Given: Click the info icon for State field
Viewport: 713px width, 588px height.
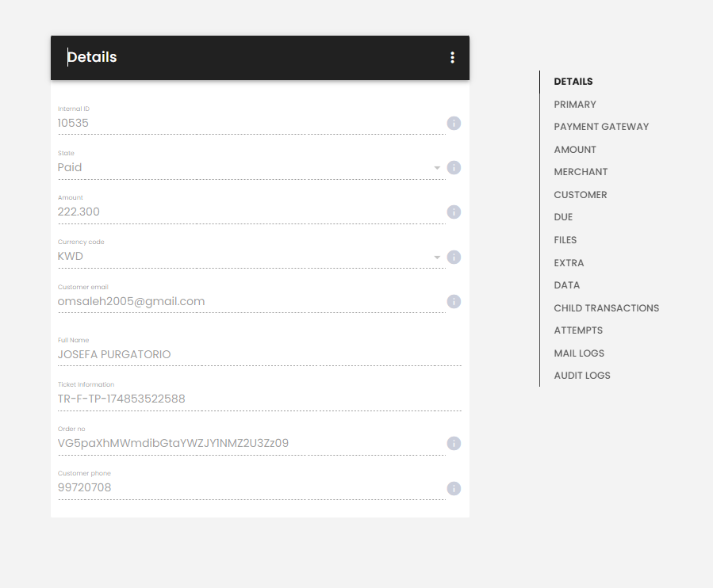Looking at the screenshot, I should pyautogui.click(x=454, y=168).
